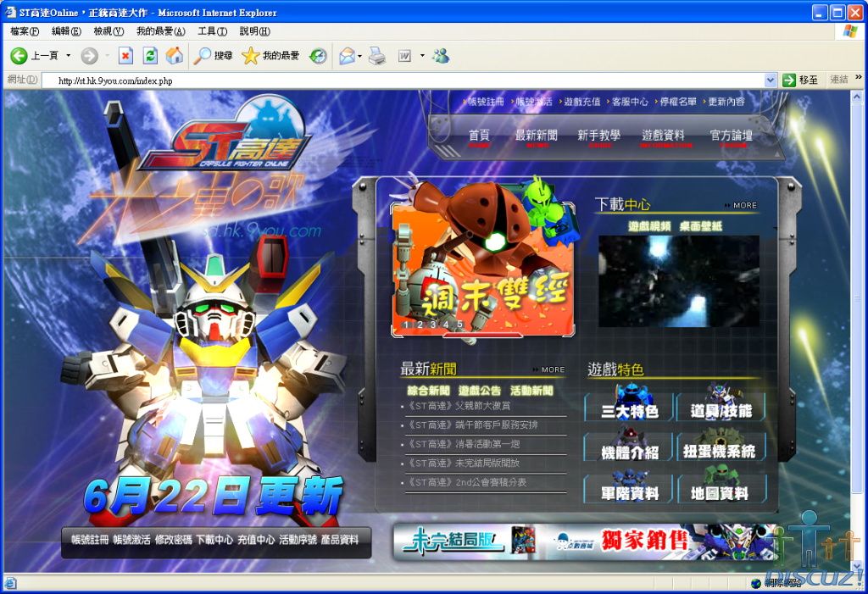Click the game video preview thumbnail

tap(679, 281)
